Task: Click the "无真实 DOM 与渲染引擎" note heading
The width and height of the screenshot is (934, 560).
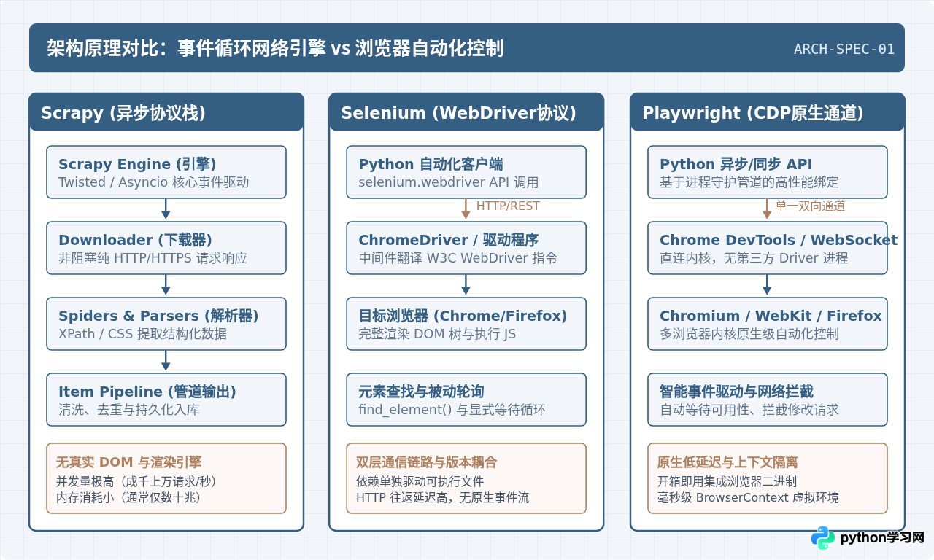Action: (x=129, y=462)
